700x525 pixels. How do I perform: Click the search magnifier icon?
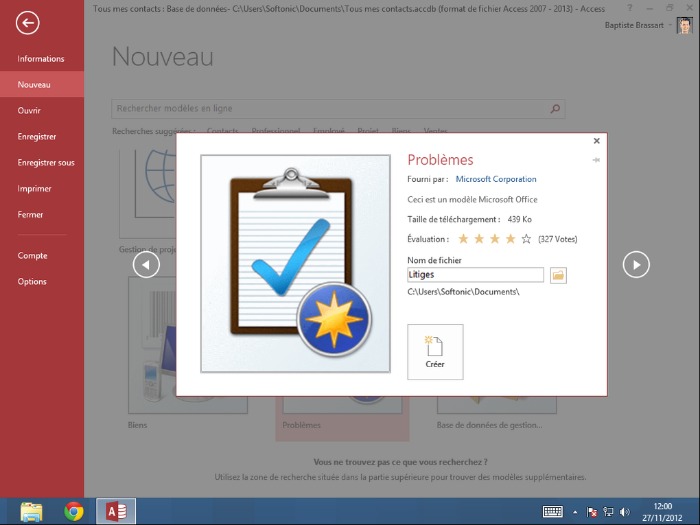555,108
